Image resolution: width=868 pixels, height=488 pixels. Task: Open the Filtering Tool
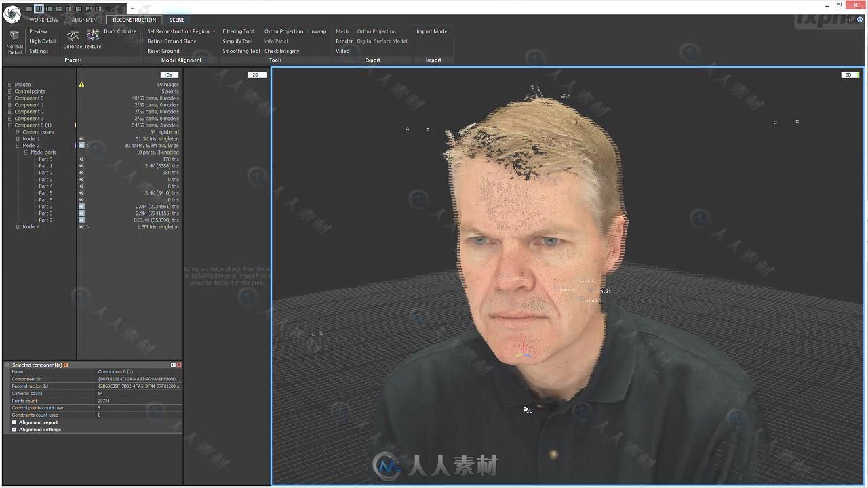pyautogui.click(x=238, y=31)
